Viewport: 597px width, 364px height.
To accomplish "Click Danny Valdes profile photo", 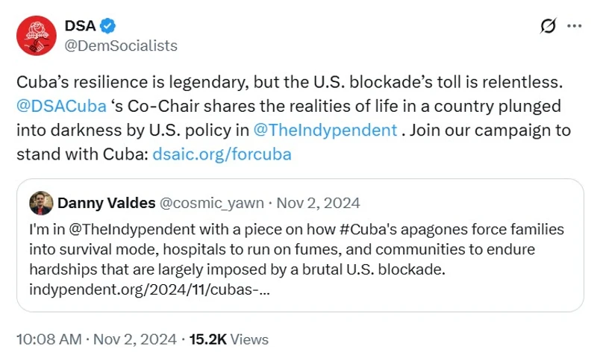I will pyautogui.click(x=41, y=203).
